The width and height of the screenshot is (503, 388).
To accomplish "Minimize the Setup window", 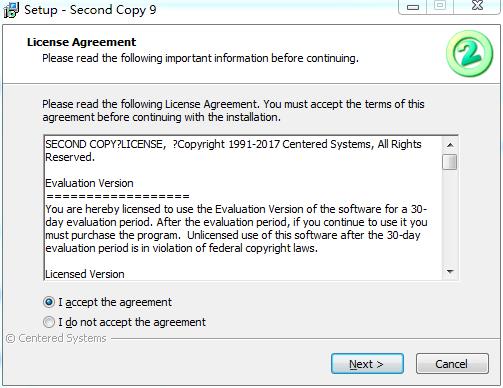I will (413, 7).
